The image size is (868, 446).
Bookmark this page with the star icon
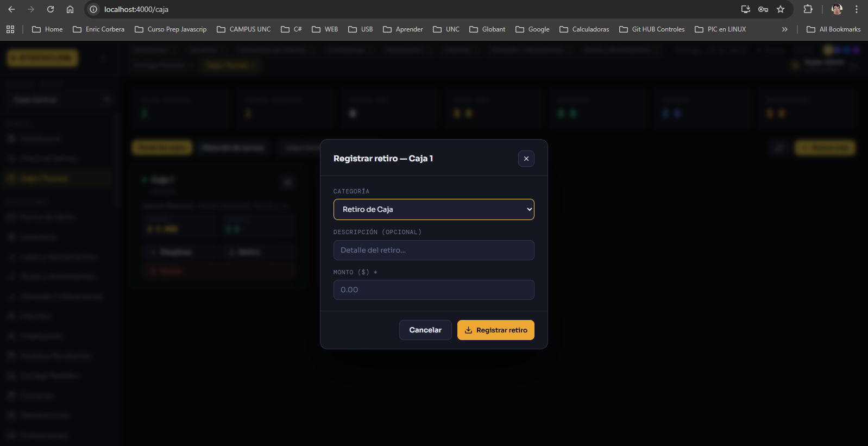coord(781,9)
